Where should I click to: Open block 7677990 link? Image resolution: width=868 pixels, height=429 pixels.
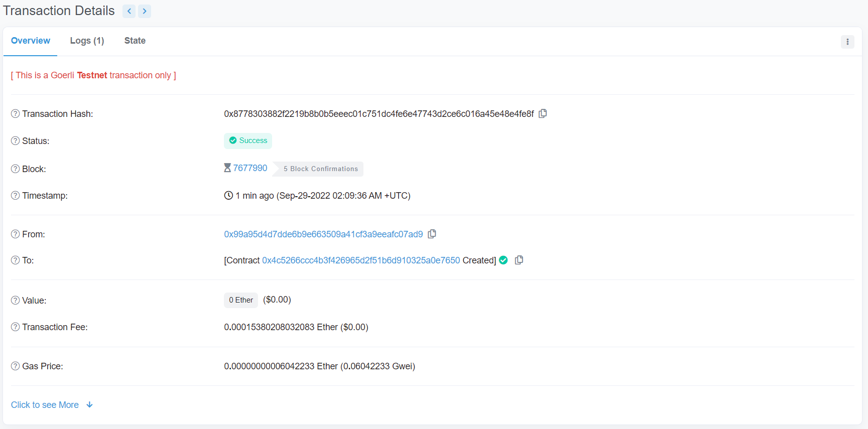pyautogui.click(x=250, y=168)
